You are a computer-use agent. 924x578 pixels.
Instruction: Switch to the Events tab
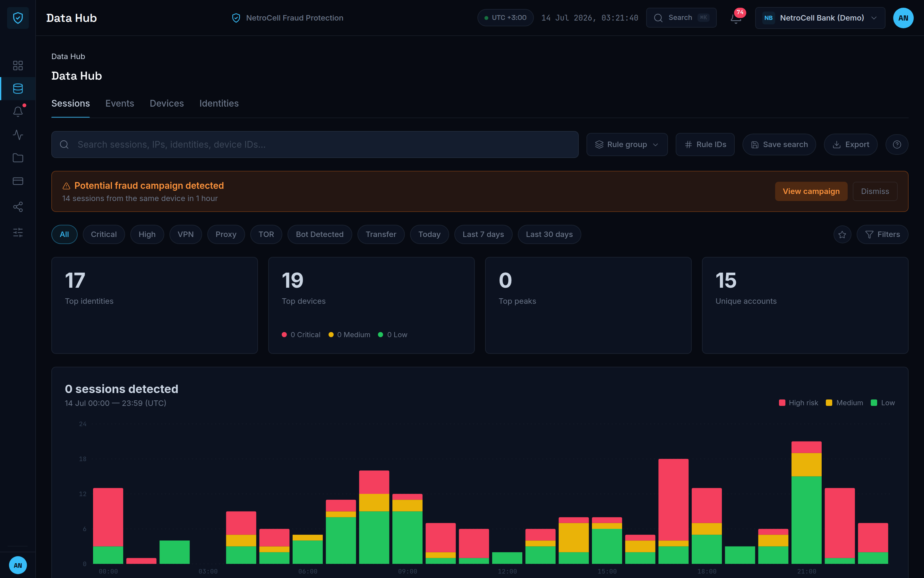click(x=119, y=104)
